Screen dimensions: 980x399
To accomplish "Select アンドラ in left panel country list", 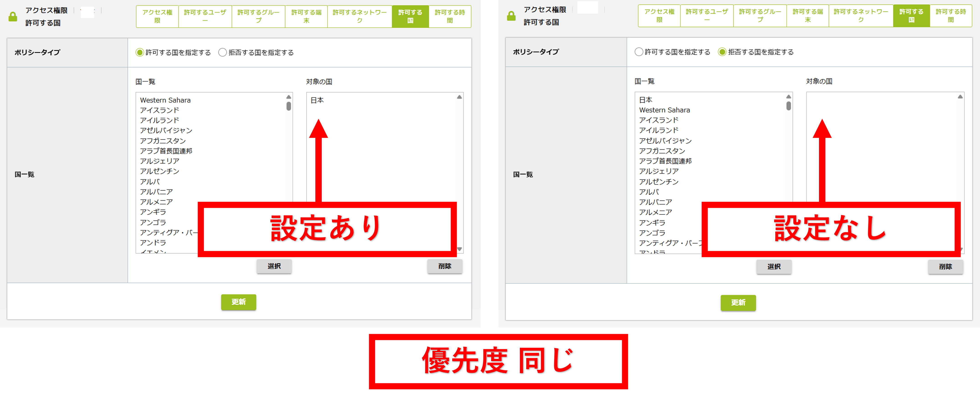I will click(153, 242).
